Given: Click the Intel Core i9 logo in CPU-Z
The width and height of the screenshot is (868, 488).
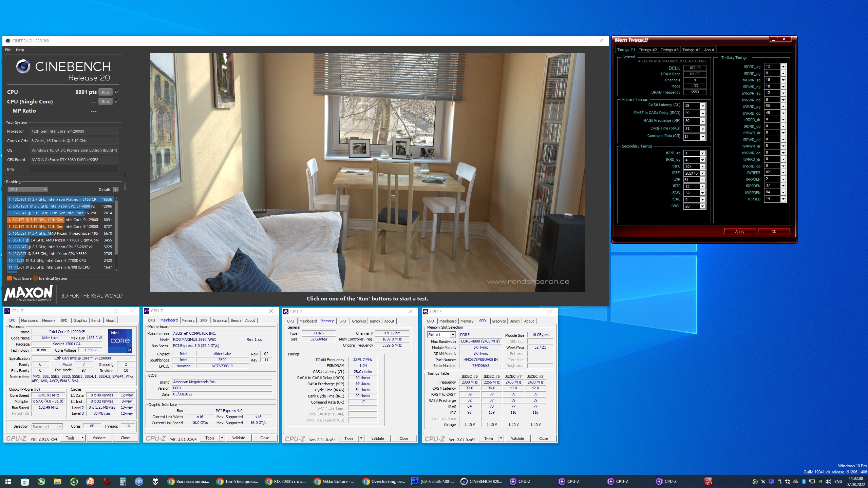Looking at the screenshot, I should click(x=120, y=340).
